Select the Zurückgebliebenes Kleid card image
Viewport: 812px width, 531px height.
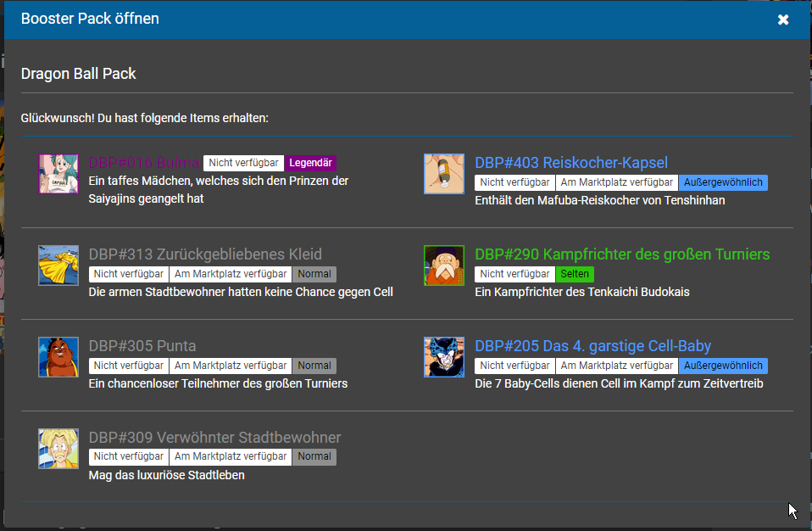(58, 265)
